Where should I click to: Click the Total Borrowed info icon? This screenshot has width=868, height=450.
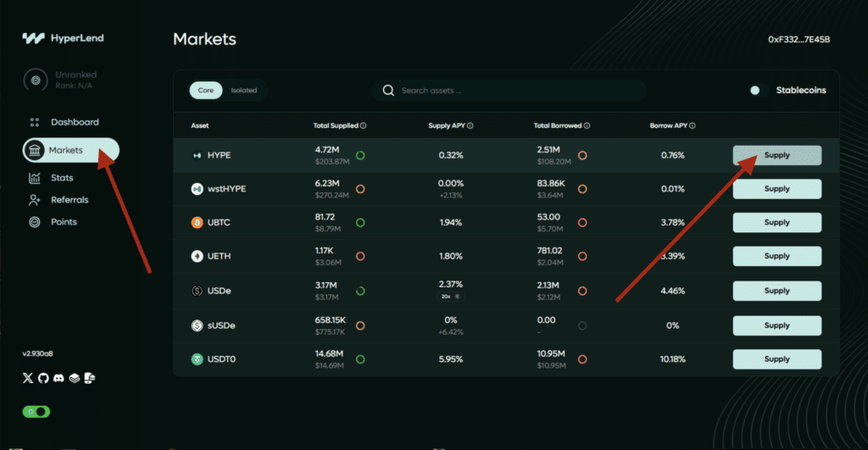tap(587, 125)
